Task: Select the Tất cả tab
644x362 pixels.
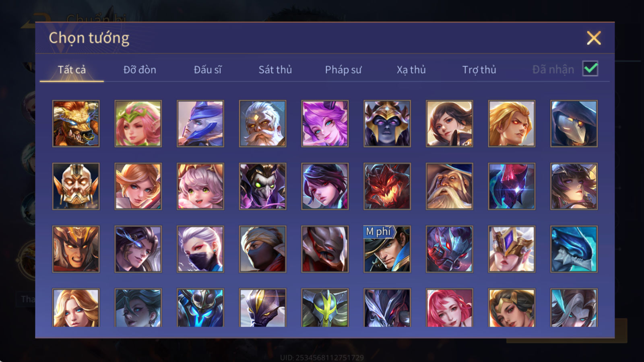Action: pyautogui.click(x=72, y=70)
